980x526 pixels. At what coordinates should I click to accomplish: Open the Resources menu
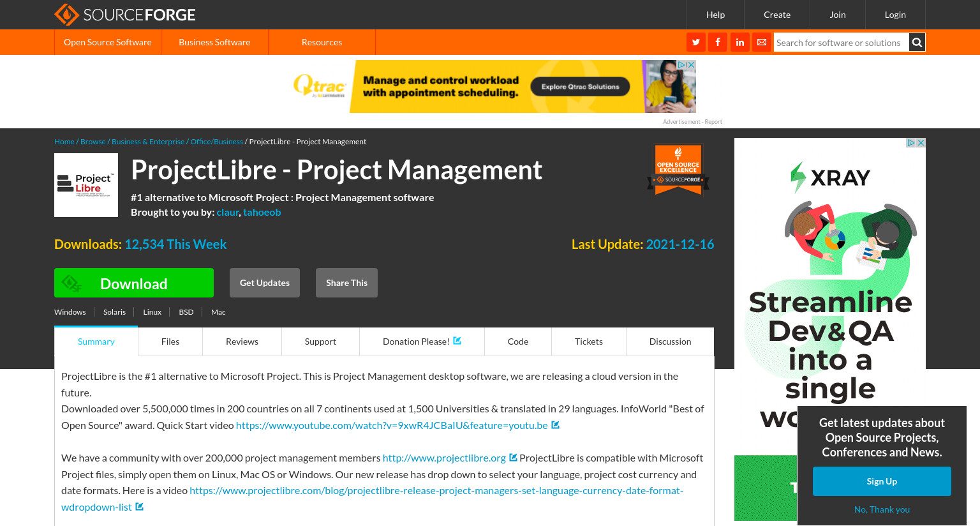click(x=322, y=42)
